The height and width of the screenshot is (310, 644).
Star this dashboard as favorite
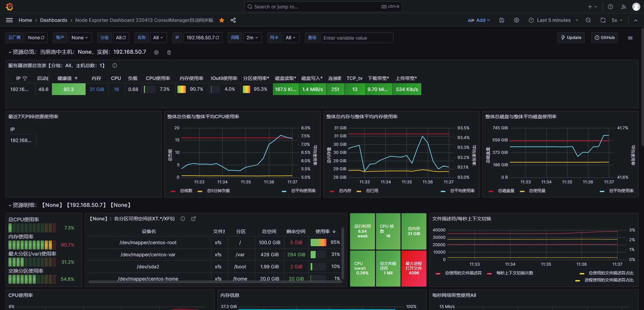[x=222, y=20]
